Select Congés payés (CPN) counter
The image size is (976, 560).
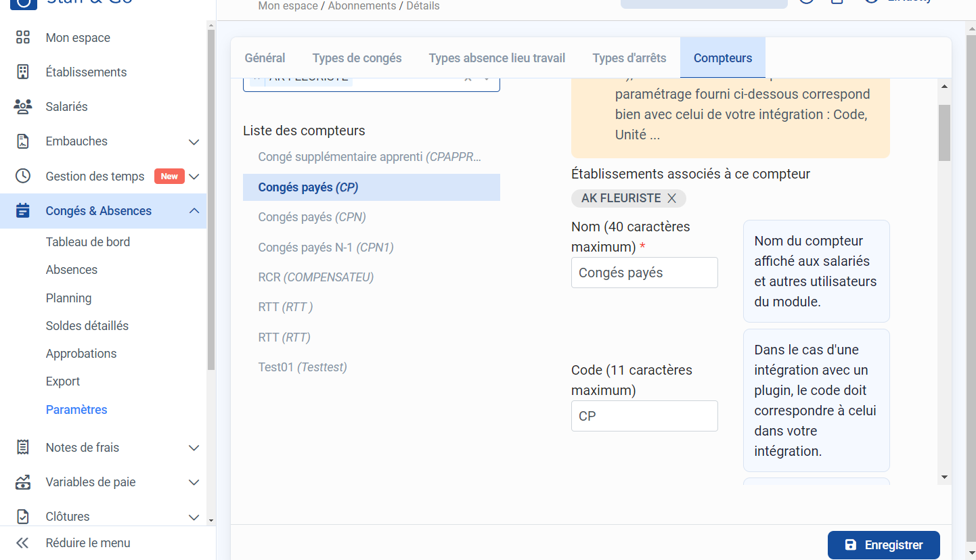point(372,217)
